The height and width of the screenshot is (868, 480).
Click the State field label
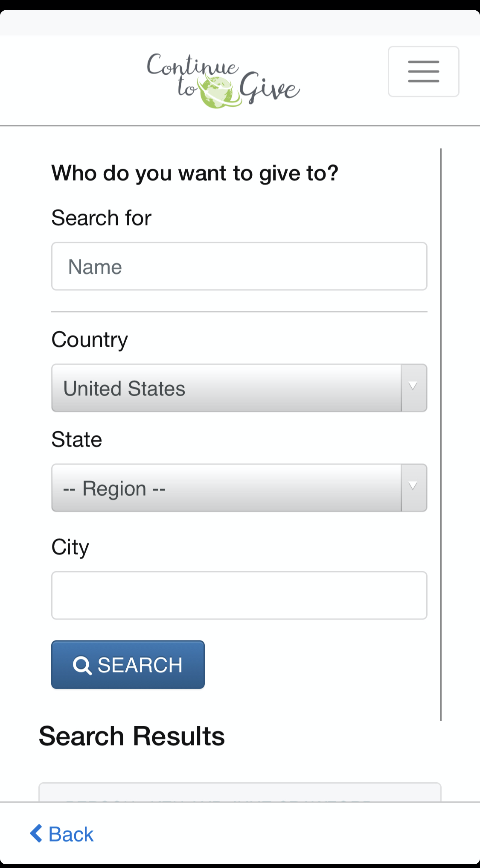coord(77,439)
